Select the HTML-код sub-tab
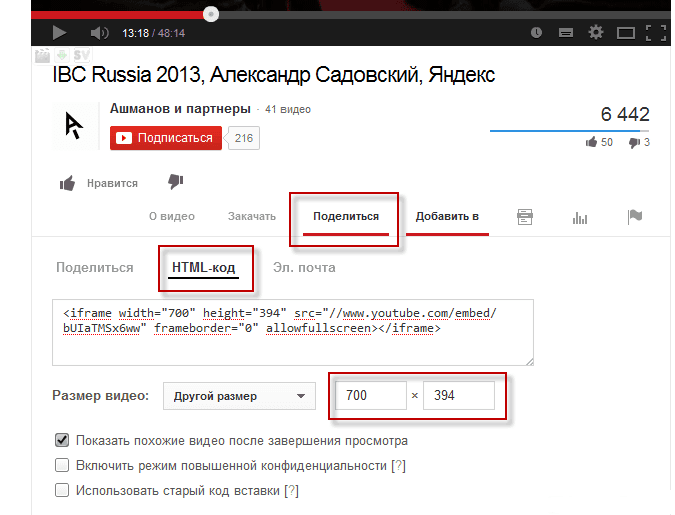Image resolution: width=675 pixels, height=515 pixels. [203, 267]
